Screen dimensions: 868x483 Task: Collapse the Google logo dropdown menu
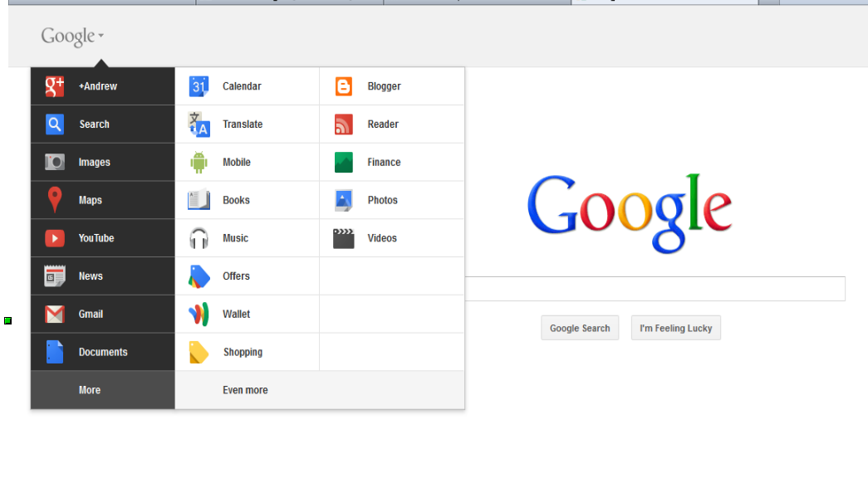72,36
